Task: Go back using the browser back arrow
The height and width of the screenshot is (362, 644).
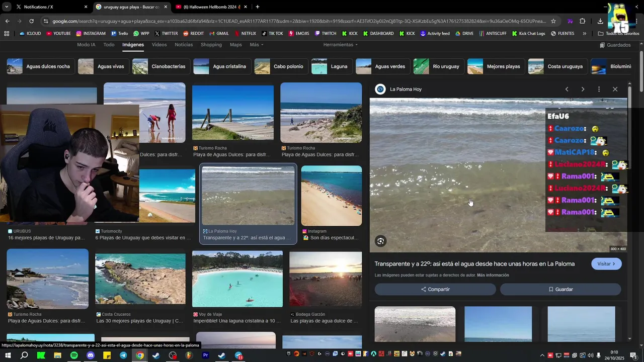Action: point(7,21)
